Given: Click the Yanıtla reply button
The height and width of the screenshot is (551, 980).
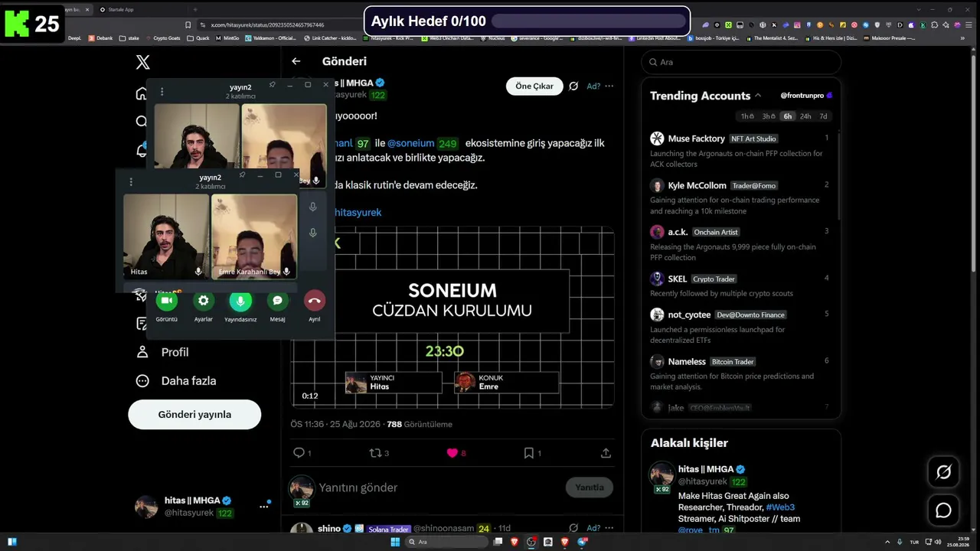Looking at the screenshot, I should tap(590, 487).
